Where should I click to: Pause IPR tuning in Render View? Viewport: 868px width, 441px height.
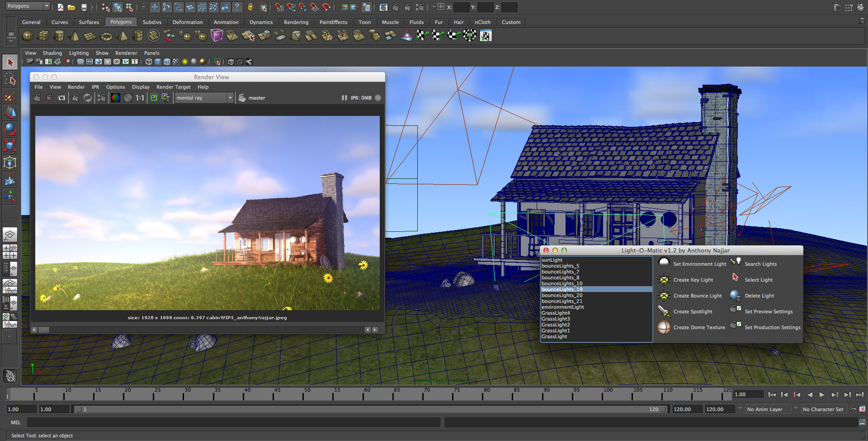[344, 98]
